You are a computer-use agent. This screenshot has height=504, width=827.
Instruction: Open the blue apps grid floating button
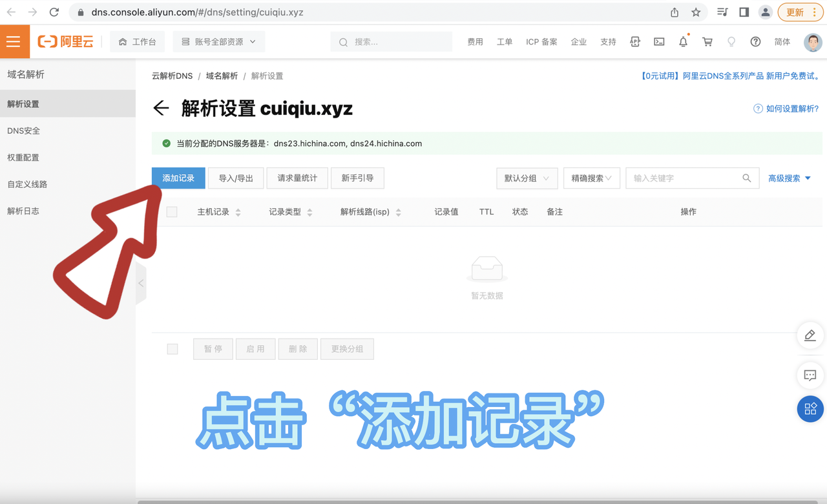coord(810,409)
